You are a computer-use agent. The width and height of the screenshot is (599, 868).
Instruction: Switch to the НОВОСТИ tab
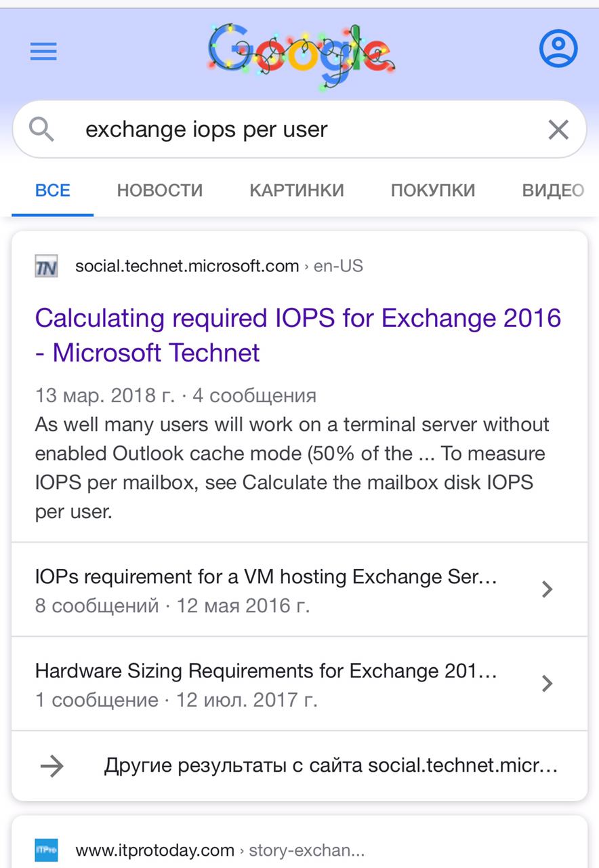point(160,191)
